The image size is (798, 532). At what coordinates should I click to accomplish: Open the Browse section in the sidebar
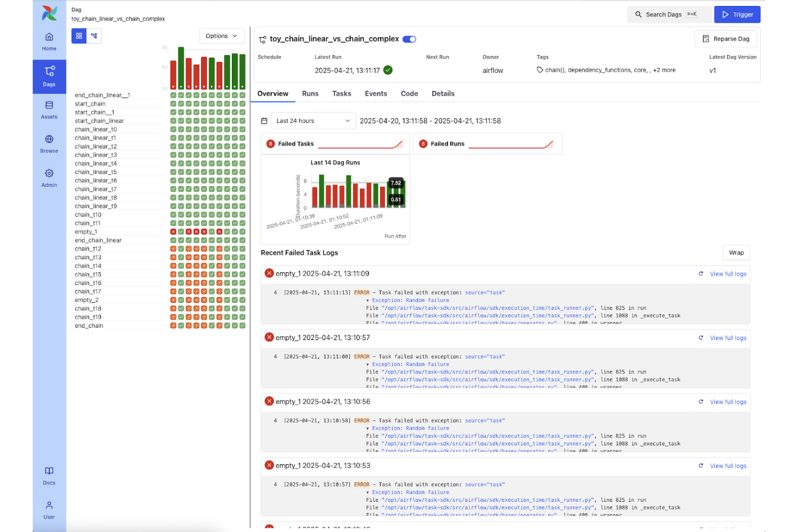(x=49, y=143)
